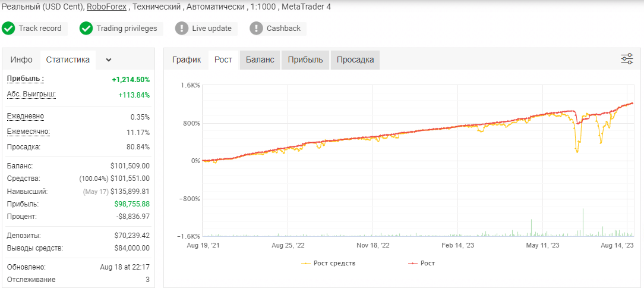The height and width of the screenshot is (288, 644).
Task: Click the $70,239.42 deposits value
Action: click(132, 236)
